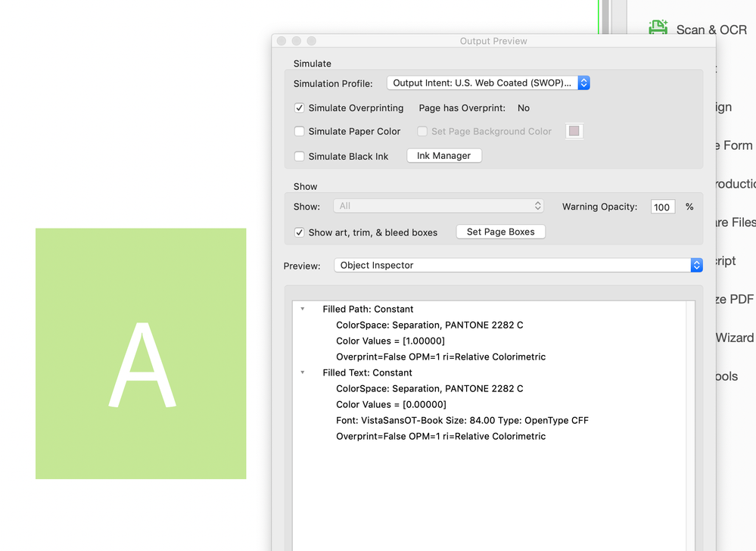Toggle Simulate Overprinting checkbox
Image resolution: width=756 pixels, height=551 pixels.
click(x=300, y=108)
